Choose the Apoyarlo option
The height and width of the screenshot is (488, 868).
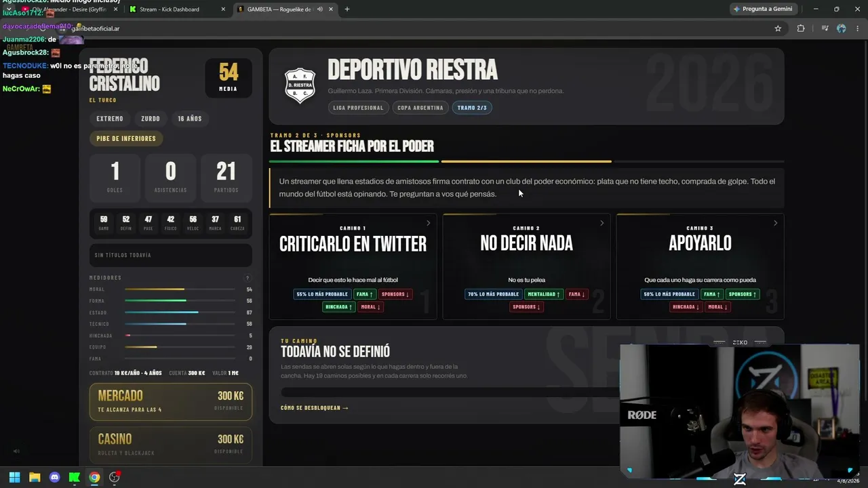point(700,266)
